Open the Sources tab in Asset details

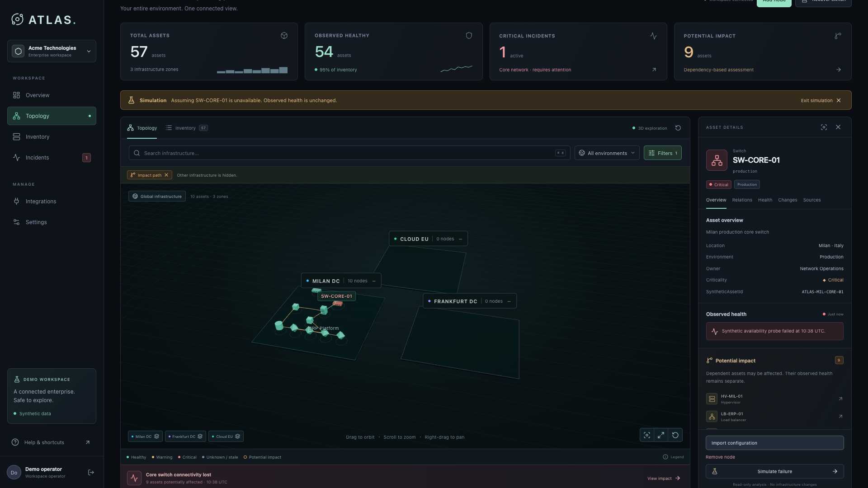(811, 200)
